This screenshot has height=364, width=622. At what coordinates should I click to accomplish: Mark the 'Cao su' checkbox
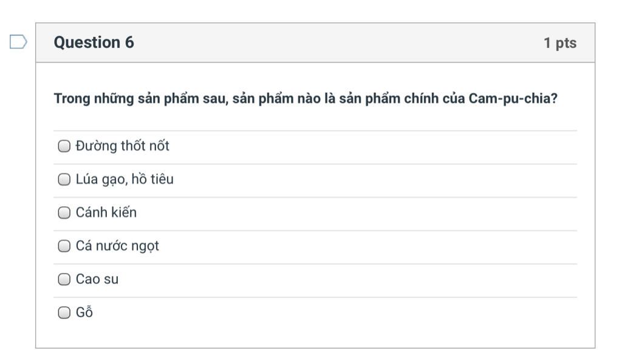point(64,280)
